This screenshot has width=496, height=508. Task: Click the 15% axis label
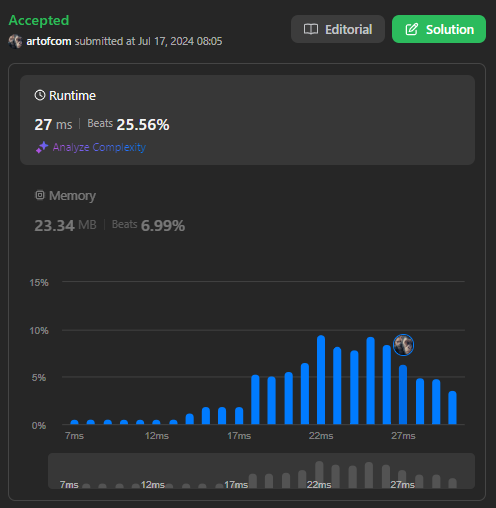click(x=39, y=283)
